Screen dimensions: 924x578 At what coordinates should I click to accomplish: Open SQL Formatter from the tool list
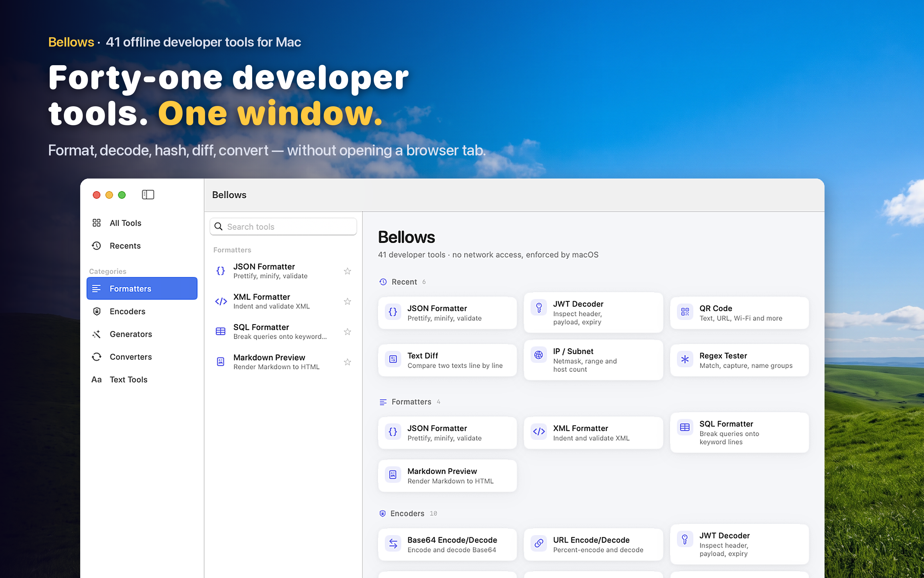[283, 331]
